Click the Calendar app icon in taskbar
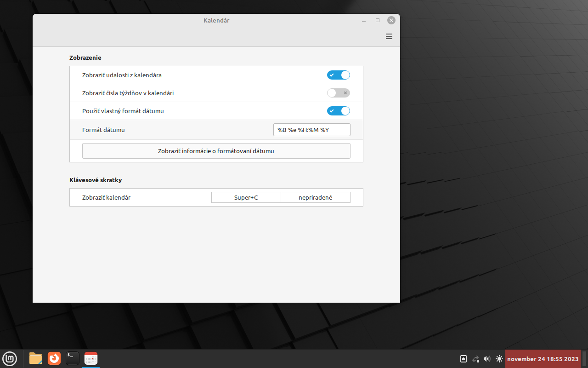 click(x=91, y=358)
